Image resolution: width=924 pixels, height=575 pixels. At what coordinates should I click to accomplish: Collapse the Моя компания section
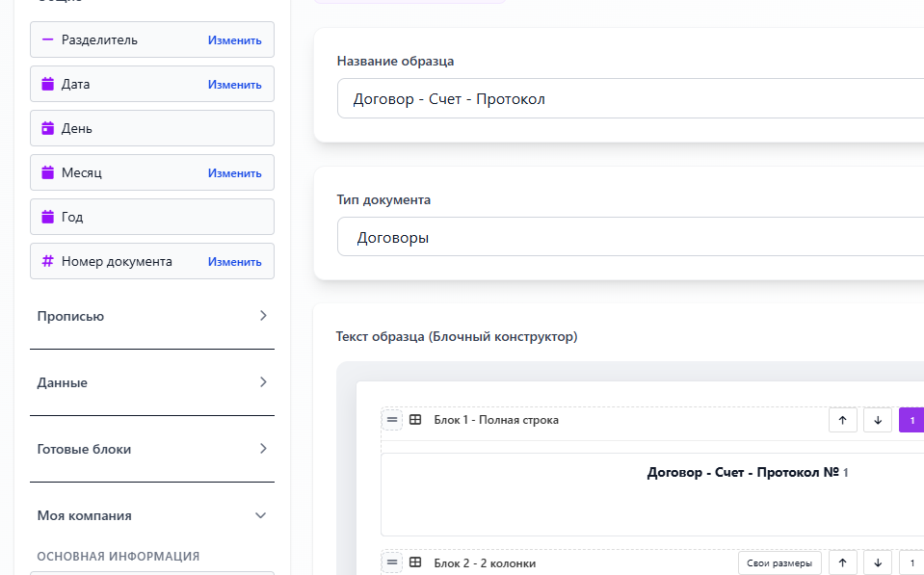pos(151,514)
